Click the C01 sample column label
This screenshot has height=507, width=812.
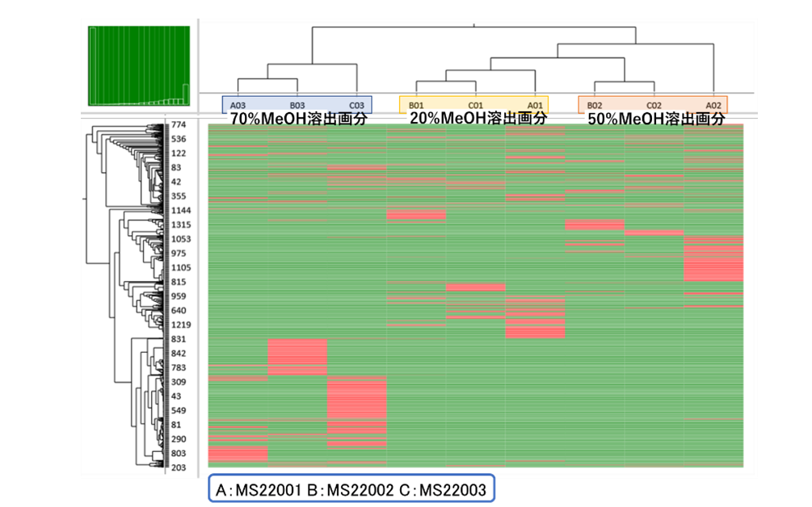pyautogui.click(x=475, y=106)
